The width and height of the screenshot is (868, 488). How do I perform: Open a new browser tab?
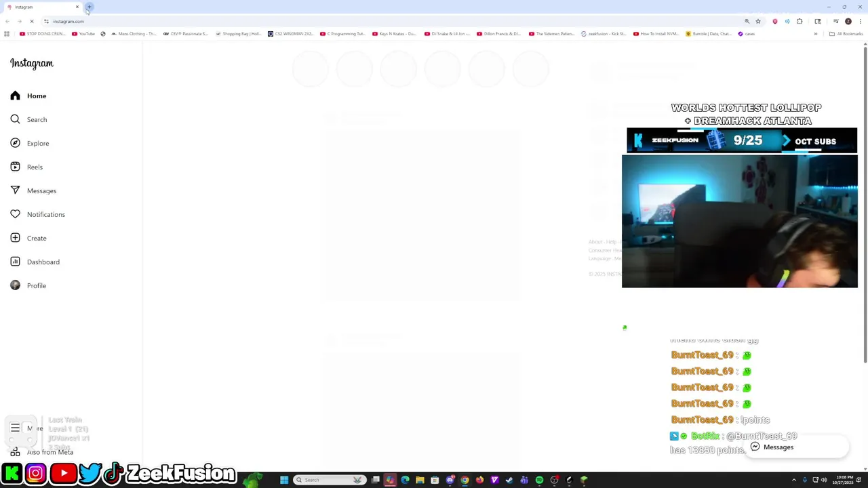pos(89,7)
